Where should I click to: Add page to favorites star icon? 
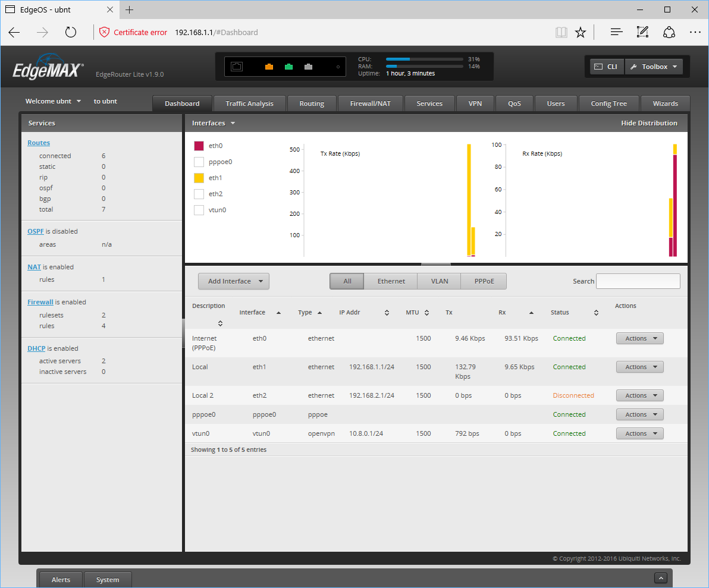pyautogui.click(x=580, y=32)
